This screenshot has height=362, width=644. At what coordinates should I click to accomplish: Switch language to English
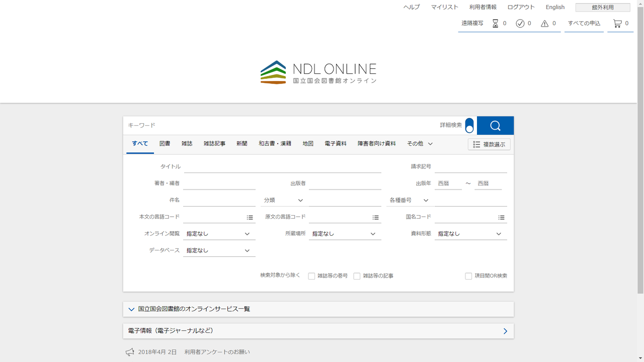555,7
